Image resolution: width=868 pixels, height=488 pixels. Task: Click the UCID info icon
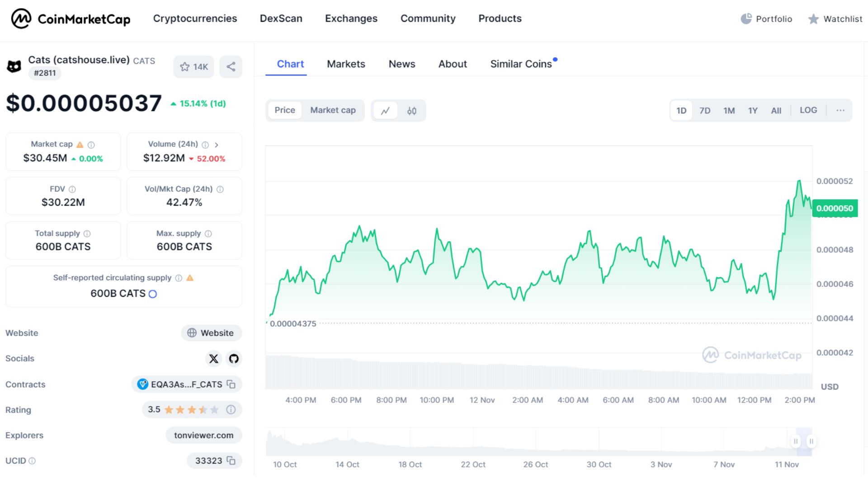[x=32, y=461]
